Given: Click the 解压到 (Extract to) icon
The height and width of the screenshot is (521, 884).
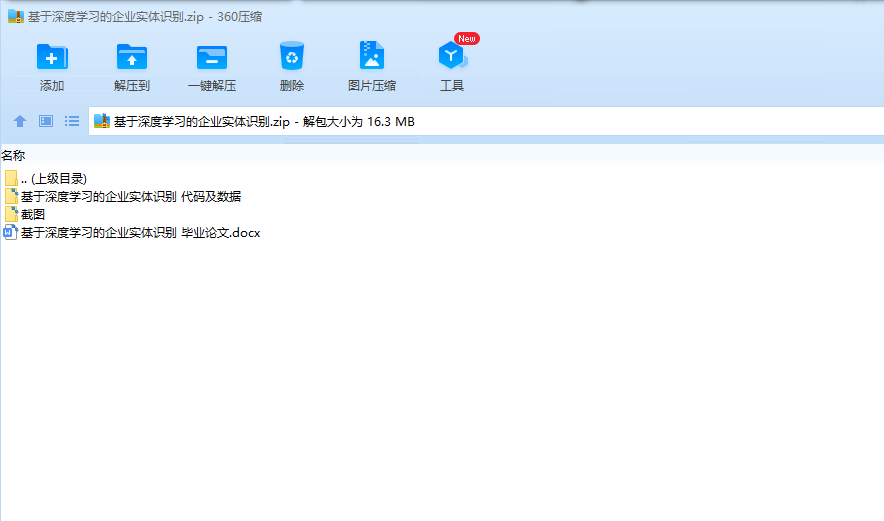Looking at the screenshot, I should click(x=132, y=56).
